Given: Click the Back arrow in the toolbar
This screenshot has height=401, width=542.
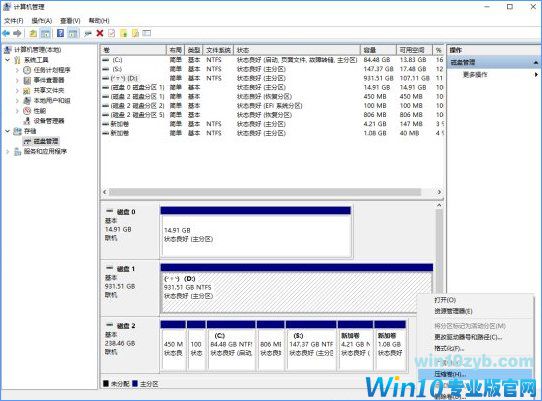Looking at the screenshot, I should (x=6, y=34).
